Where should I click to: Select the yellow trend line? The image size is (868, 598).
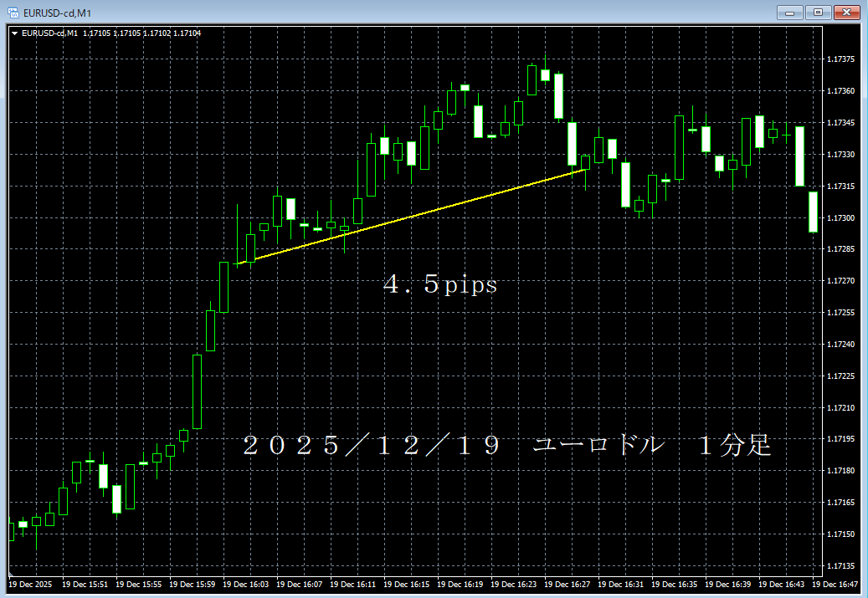click(411, 217)
